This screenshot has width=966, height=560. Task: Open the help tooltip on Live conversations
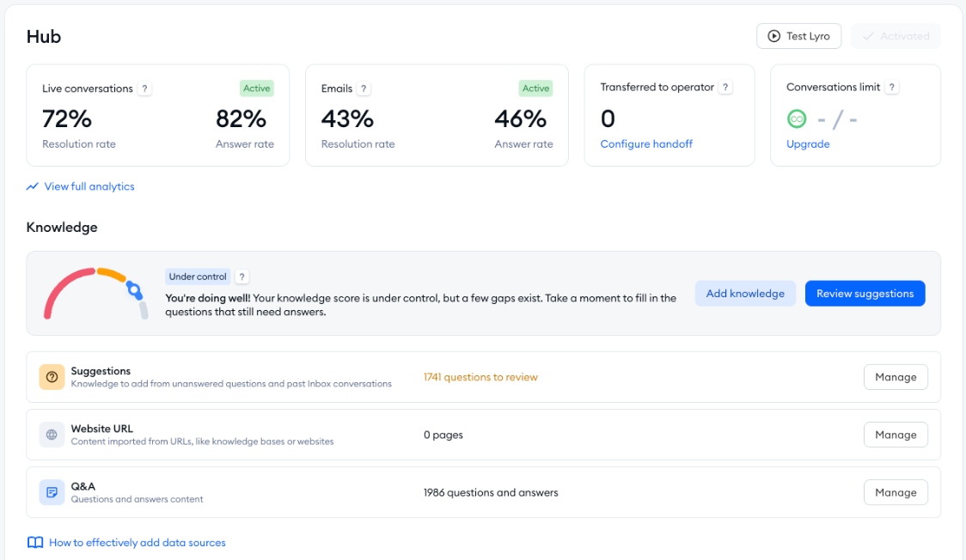[x=144, y=88]
